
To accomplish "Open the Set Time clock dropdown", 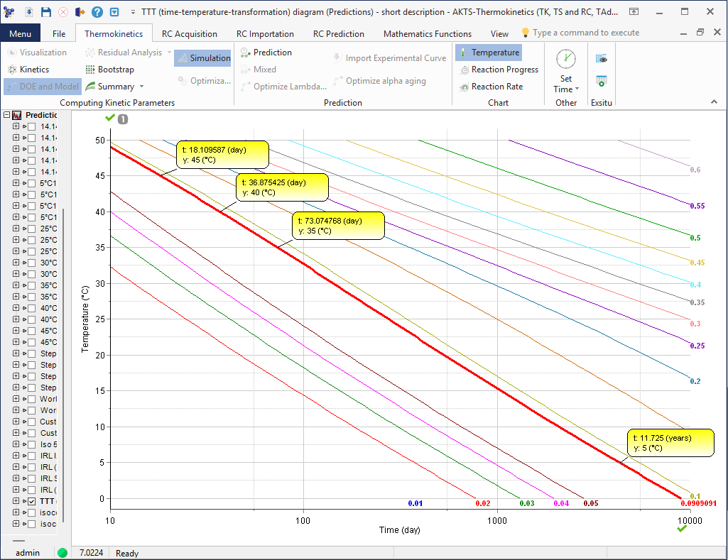I will coord(566,71).
